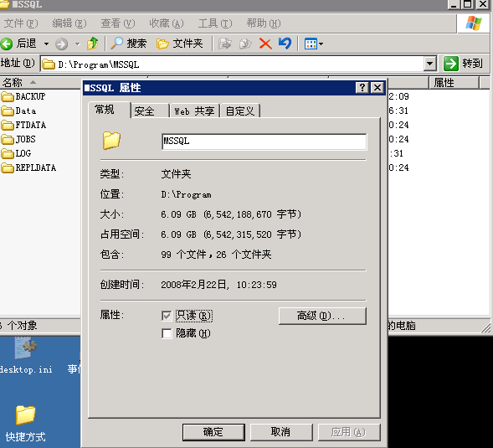The image size is (493, 448).
Task: Click the blue Undo arrow icon
Action: pos(285,43)
